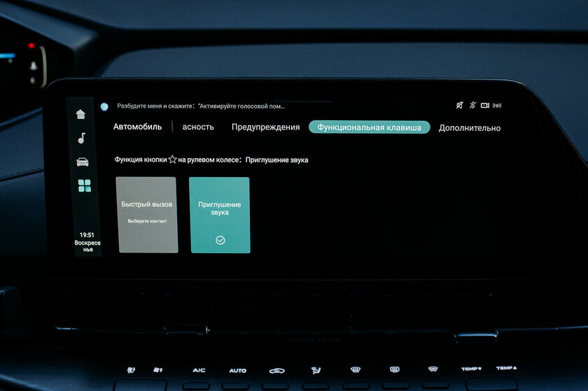Viewport: 588px width, 391px height.
Task: Tap the dashcam recorder status icon
Action: tap(485, 106)
